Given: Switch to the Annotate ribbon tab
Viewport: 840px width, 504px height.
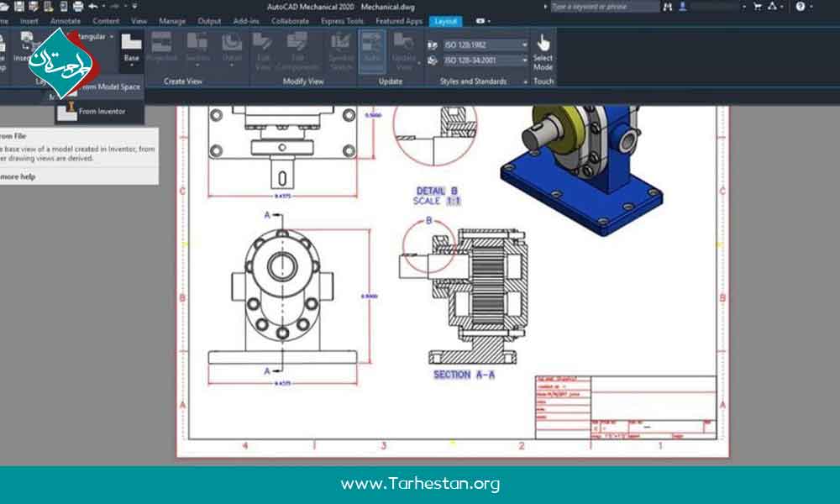Looking at the screenshot, I should pos(66,21).
